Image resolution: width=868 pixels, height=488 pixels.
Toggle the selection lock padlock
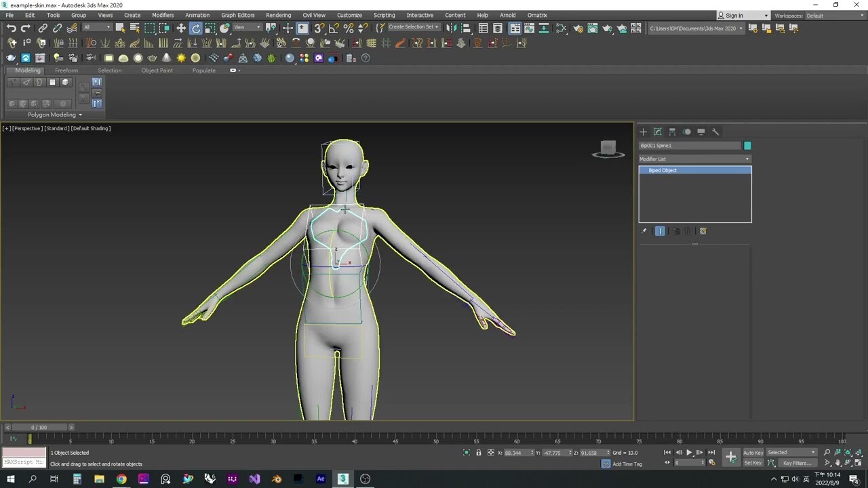(x=479, y=452)
